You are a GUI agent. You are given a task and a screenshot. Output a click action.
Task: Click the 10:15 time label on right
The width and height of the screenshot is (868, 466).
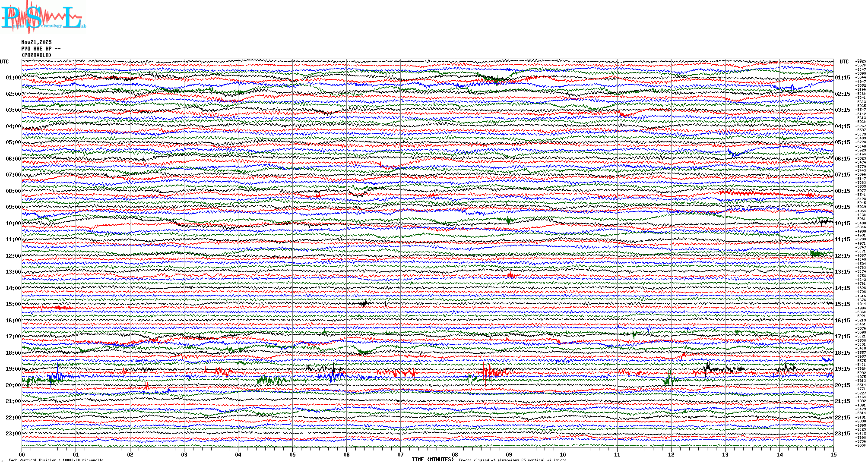(842, 224)
